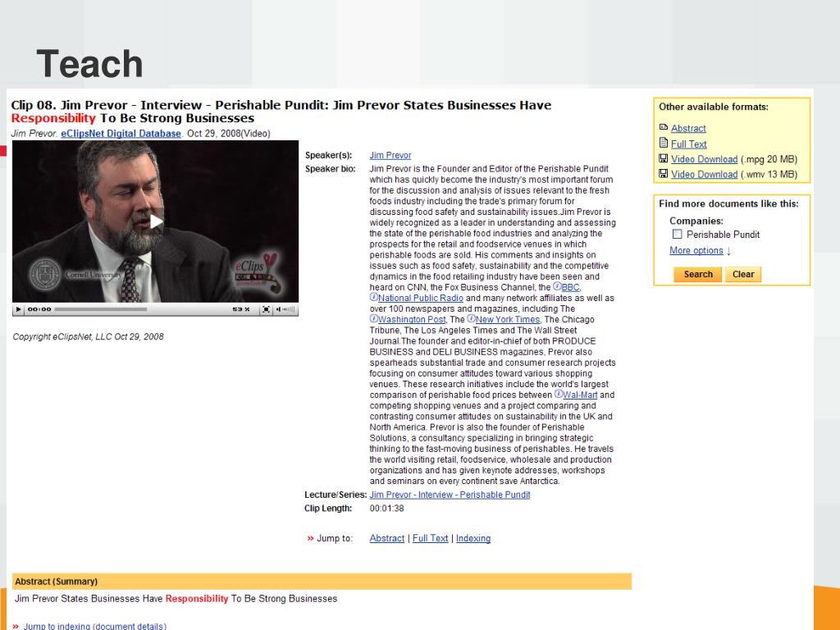Image resolution: width=840 pixels, height=630 pixels.
Task: Open eClipsNet Digital Database link
Action: [x=121, y=134]
